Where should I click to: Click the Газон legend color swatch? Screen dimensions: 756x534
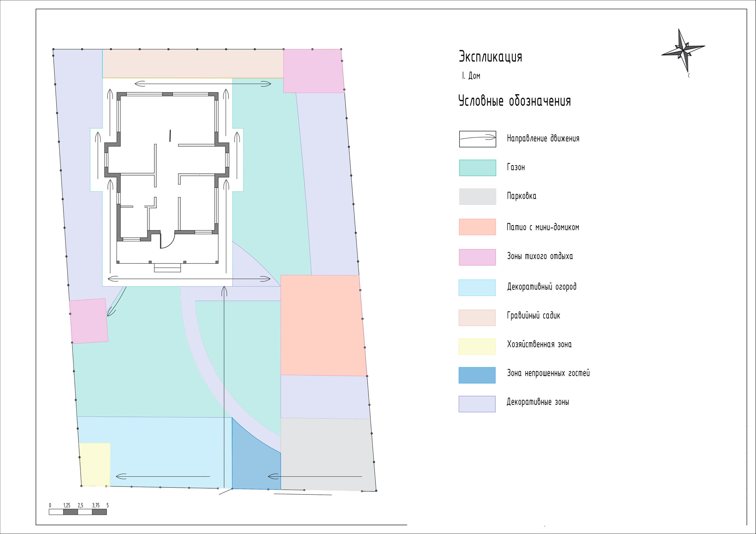pos(478,168)
